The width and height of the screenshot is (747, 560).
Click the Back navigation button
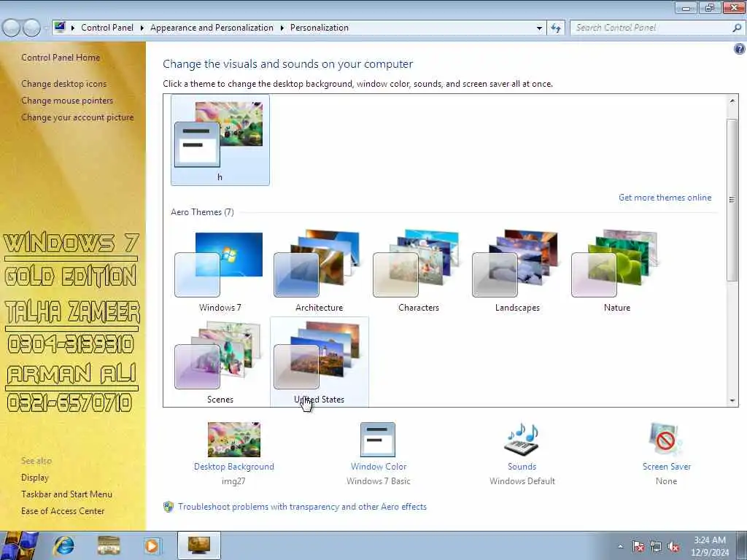tap(12, 28)
